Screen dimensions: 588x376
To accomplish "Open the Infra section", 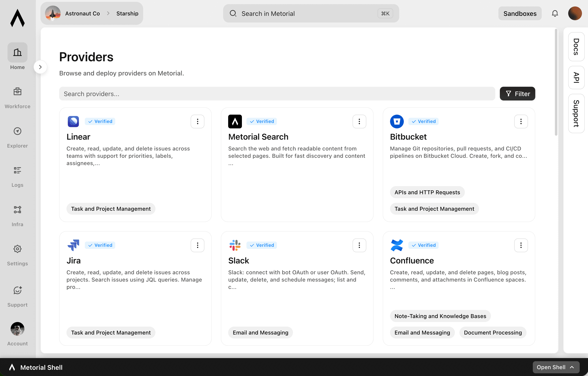I will point(17,216).
